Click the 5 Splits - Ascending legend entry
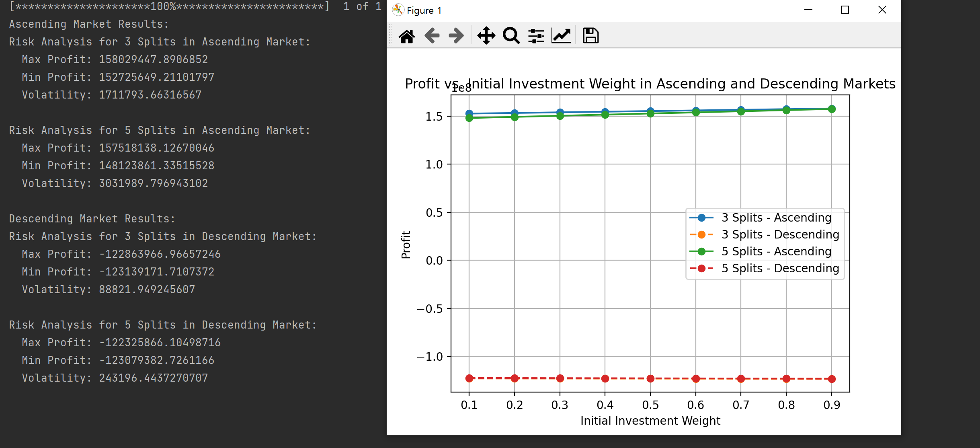 776,251
